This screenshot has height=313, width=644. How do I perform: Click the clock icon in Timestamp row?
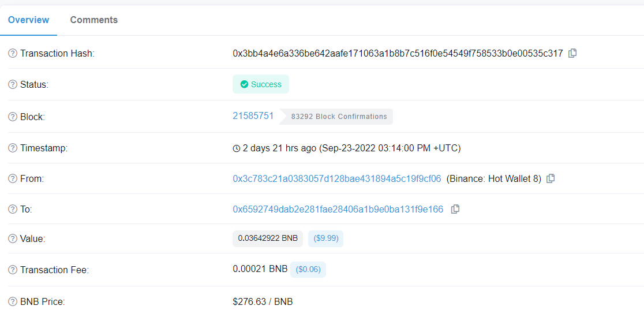click(236, 148)
